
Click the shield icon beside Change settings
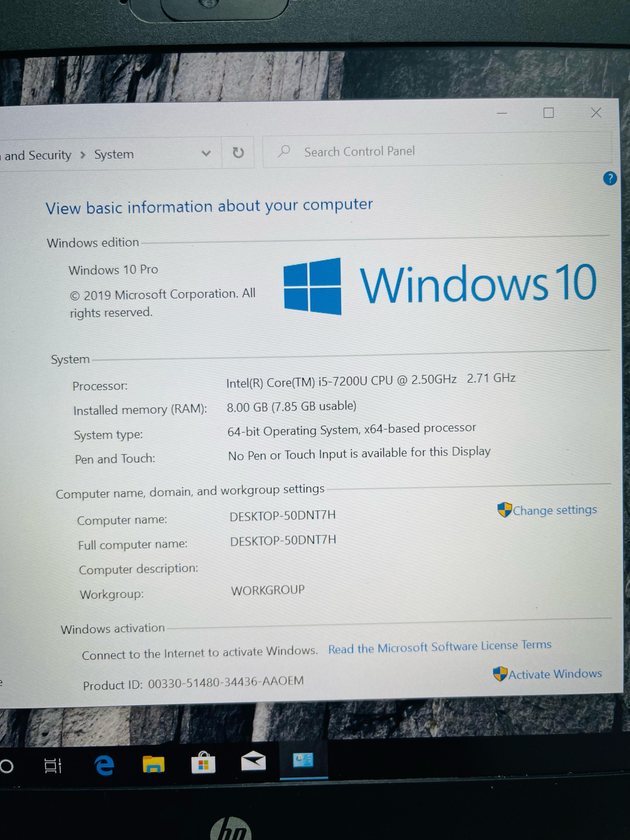(505, 510)
